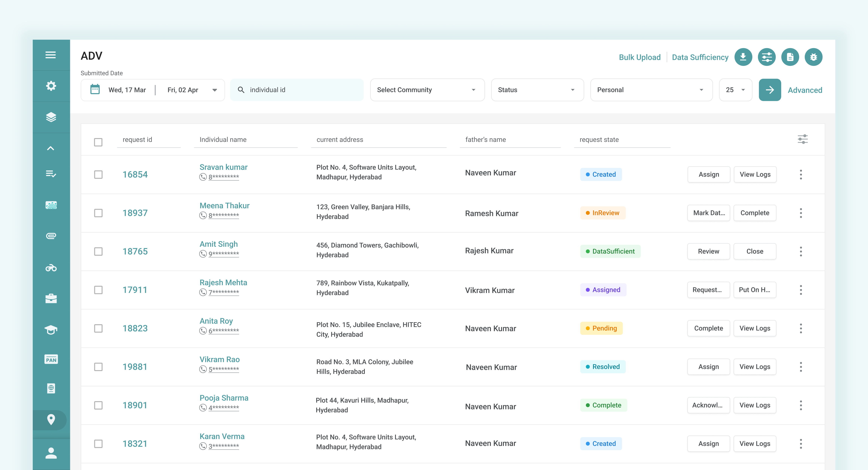Open the Select Community dropdown

(427, 90)
